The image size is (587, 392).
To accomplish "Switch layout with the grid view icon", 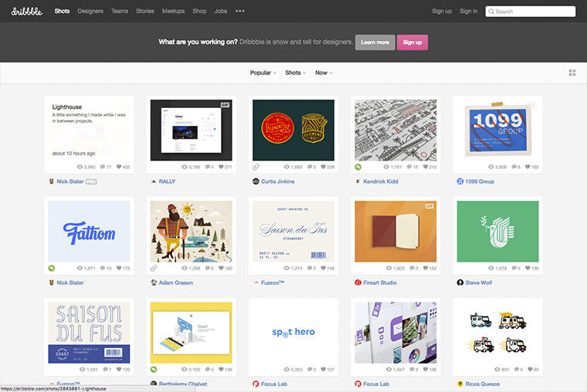I will click(572, 73).
